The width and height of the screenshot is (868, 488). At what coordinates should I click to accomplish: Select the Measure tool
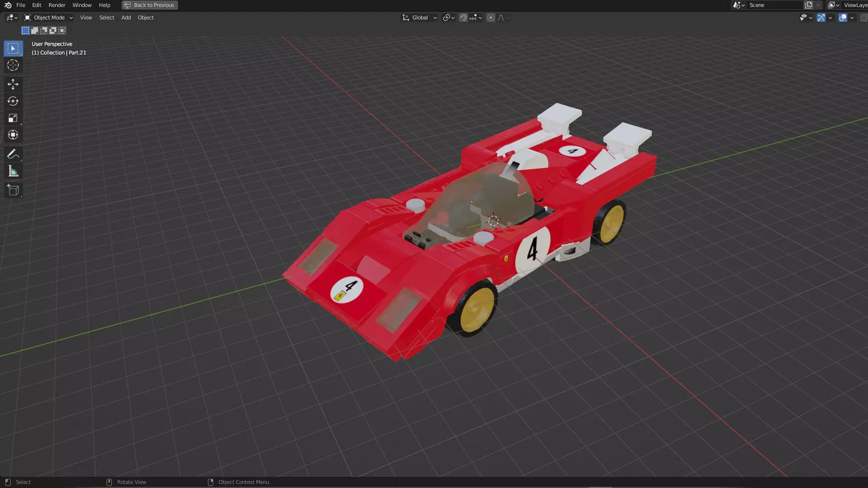13,171
